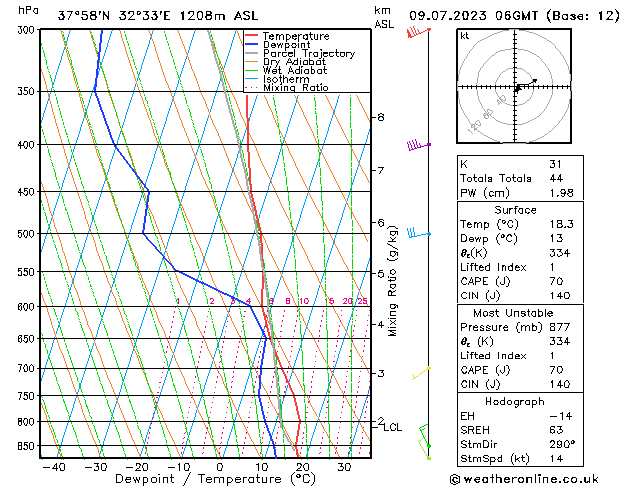The height and width of the screenshot is (486, 629).
Task: Click the date header '09.07.2023 06GMT (Base: 12)'
Action: coord(514,16)
